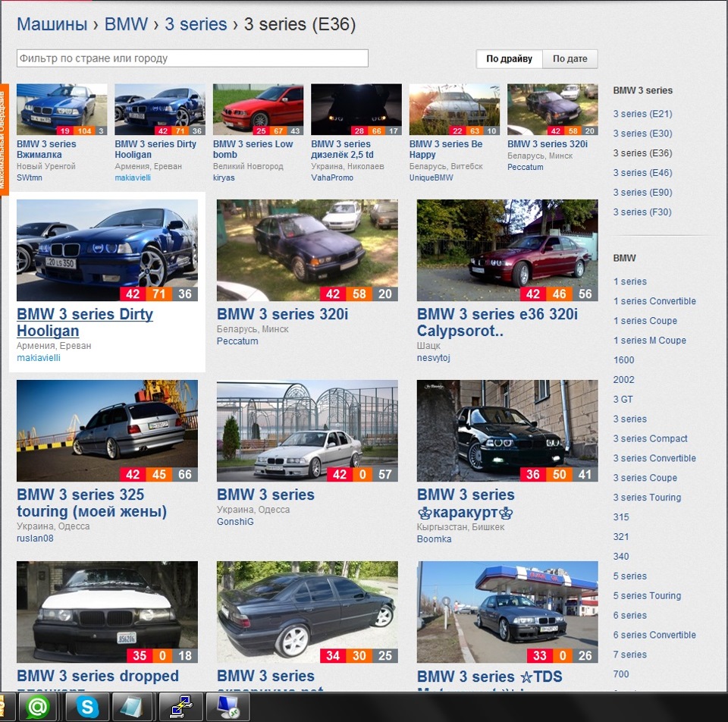Open user kiryas profile
The image size is (728, 722).
[224, 177]
